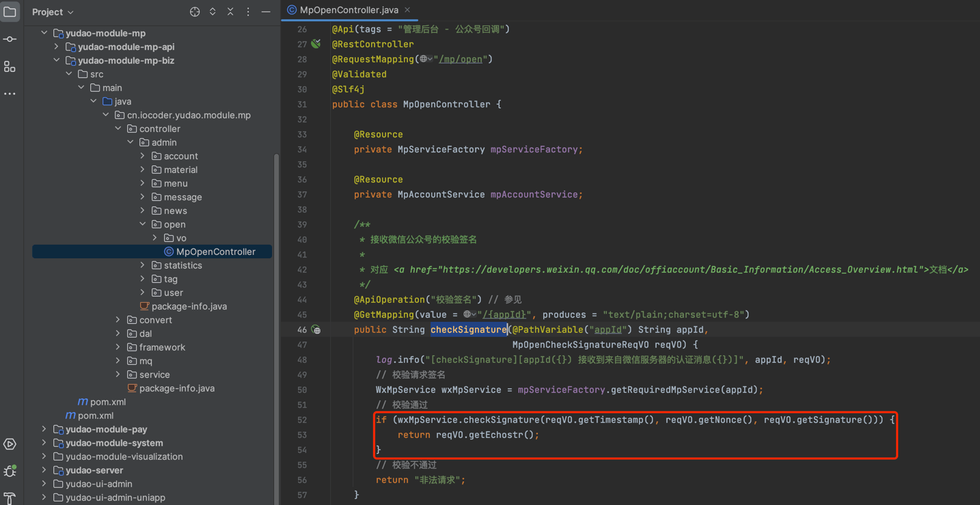Expand the yudao-module-pay module
The height and width of the screenshot is (505, 980).
pos(44,429)
